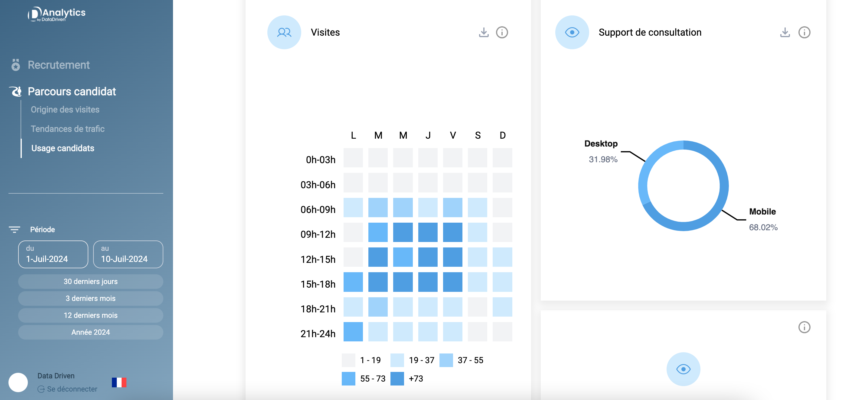Open the end date picker 10-Juil-2024
The width and height of the screenshot is (868, 400).
click(128, 254)
